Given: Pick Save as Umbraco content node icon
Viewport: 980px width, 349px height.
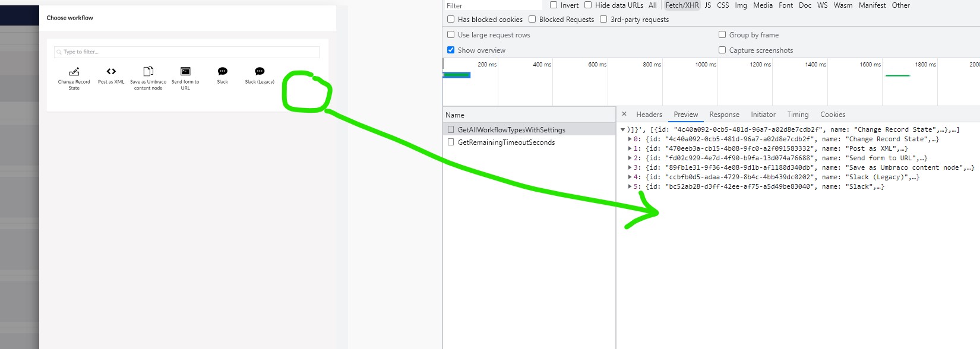Looking at the screenshot, I should click(x=148, y=72).
